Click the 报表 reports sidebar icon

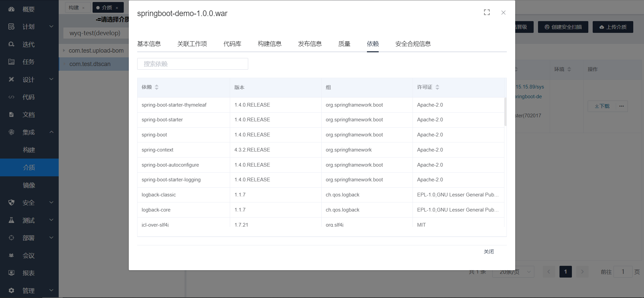[x=11, y=273]
